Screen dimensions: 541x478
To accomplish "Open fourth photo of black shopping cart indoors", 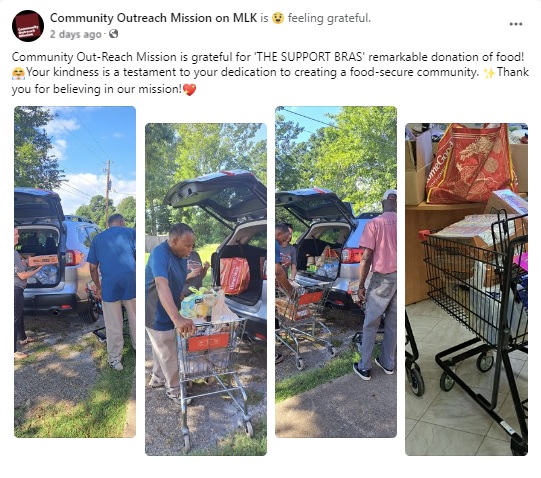I will click(x=466, y=289).
